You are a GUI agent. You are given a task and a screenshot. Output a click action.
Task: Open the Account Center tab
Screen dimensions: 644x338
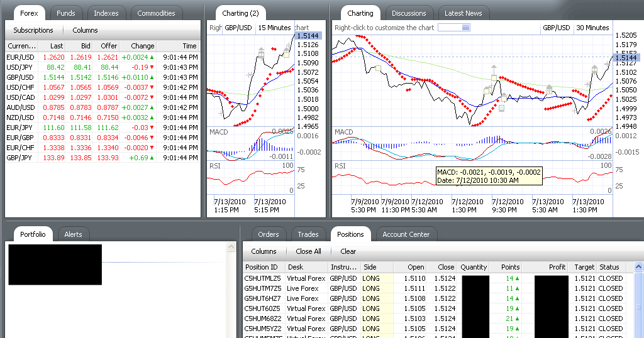coord(406,234)
